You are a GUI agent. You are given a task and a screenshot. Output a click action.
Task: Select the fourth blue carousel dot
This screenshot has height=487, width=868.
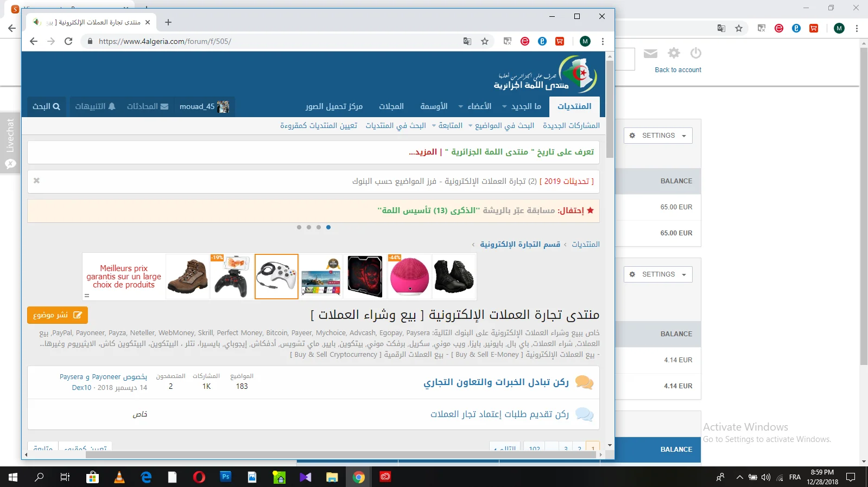pyautogui.click(x=328, y=227)
